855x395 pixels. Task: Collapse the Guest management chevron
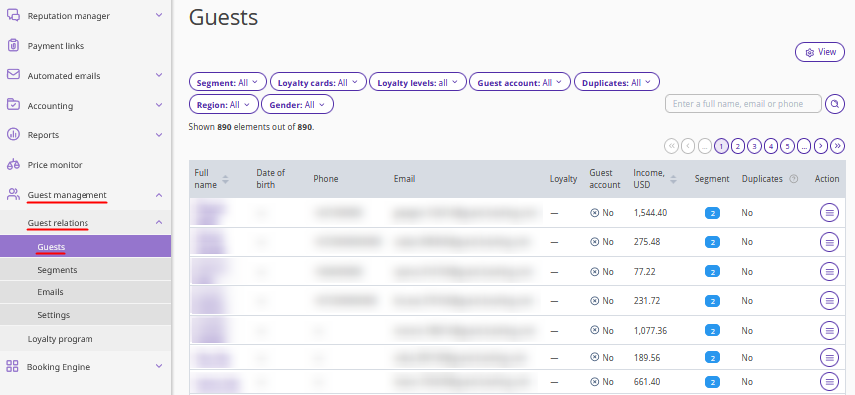pyautogui.click(x=159, y=195)
